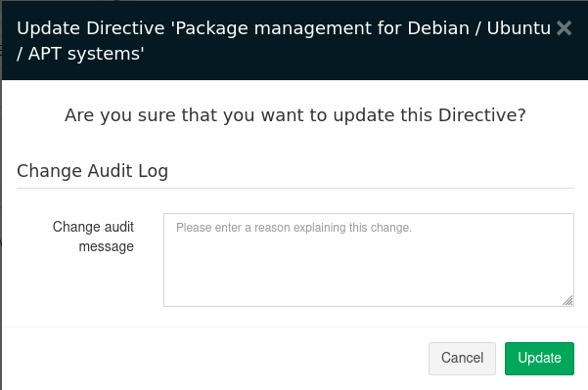Click the blank lower area of the textarea
This screenshot has height=390, width=588.
(369, 278)
